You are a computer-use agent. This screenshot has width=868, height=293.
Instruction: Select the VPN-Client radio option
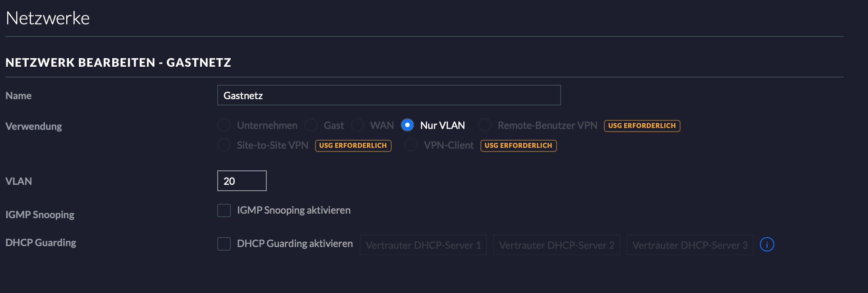(411, 145)
